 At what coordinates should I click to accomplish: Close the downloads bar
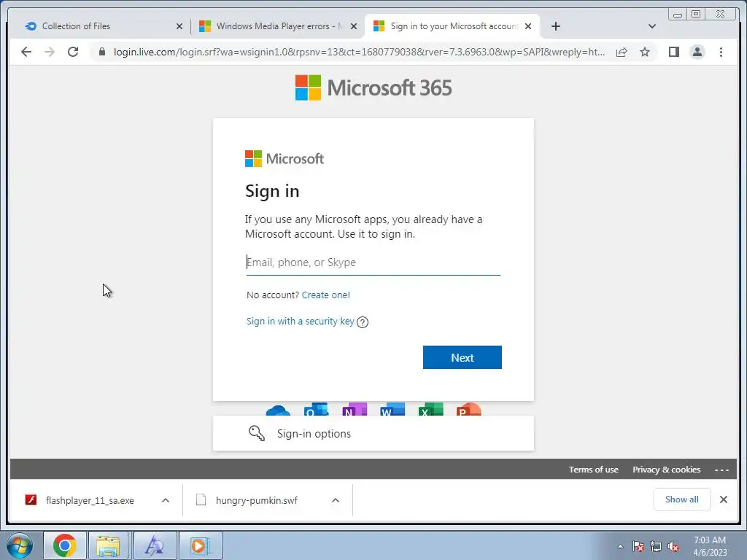723,499
